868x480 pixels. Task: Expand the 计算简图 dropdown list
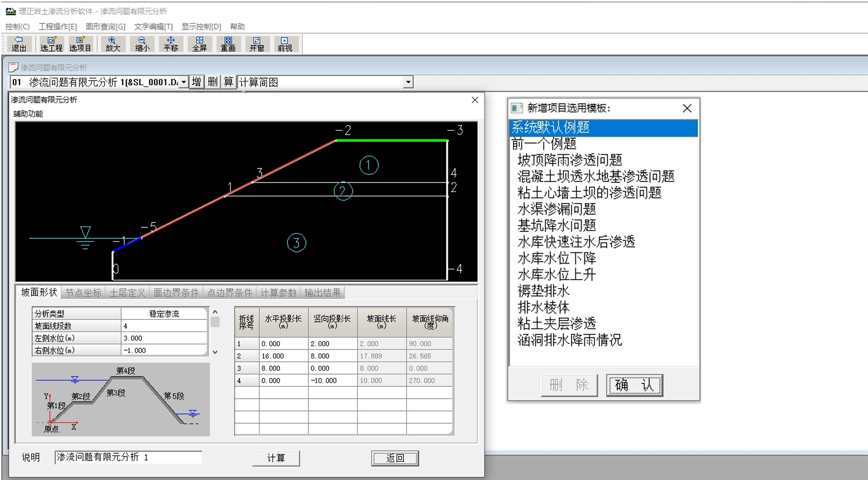coord(408,82)
